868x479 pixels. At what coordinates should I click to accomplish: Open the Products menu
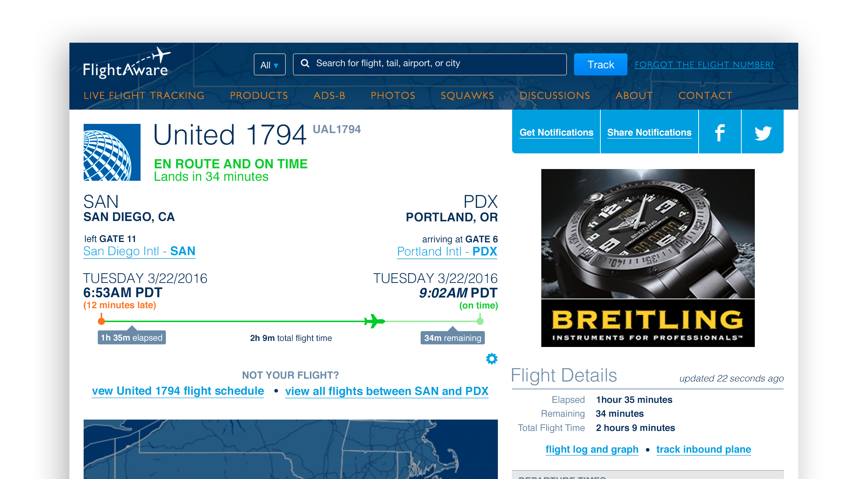[x=259, y=95]
